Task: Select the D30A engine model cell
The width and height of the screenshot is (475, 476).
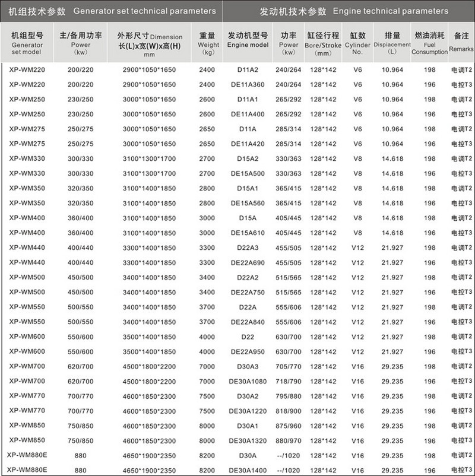Action: click(x=248, y=455)
